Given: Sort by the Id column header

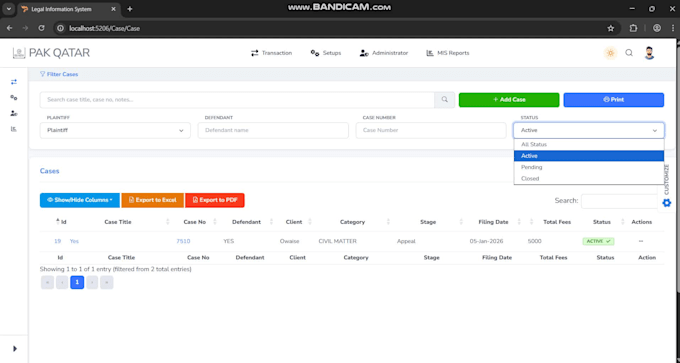Looking at the screenshot, I should [x=63, y=222].
